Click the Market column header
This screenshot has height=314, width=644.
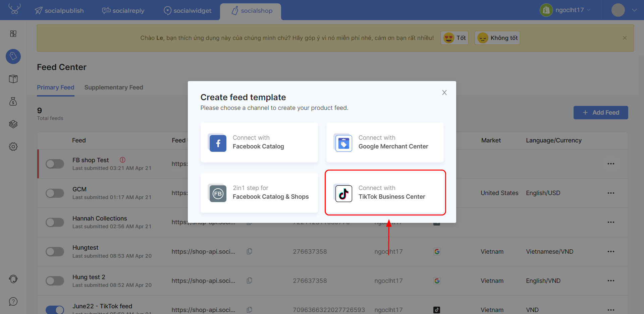(491, 140)
